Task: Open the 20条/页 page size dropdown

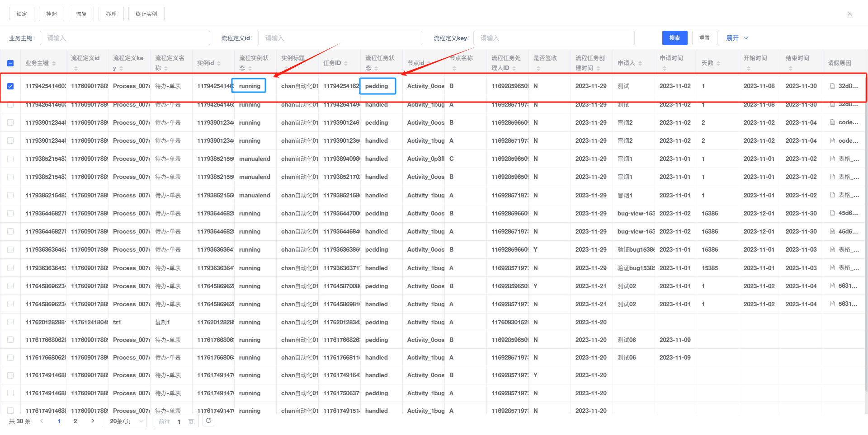Action: pyautogui.click(x=124, y=421)
